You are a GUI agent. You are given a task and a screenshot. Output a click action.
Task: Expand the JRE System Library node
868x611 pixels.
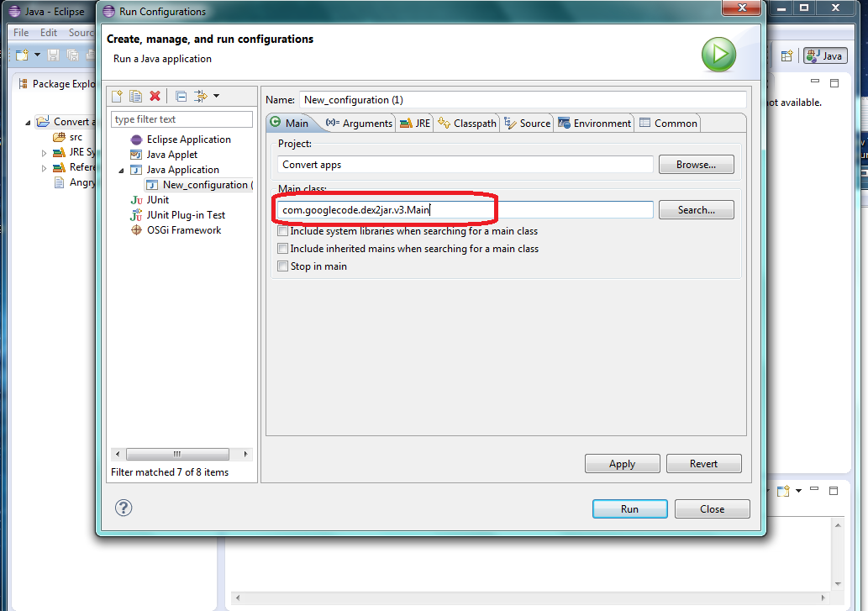pyautogui.click(x=45, y=153)
